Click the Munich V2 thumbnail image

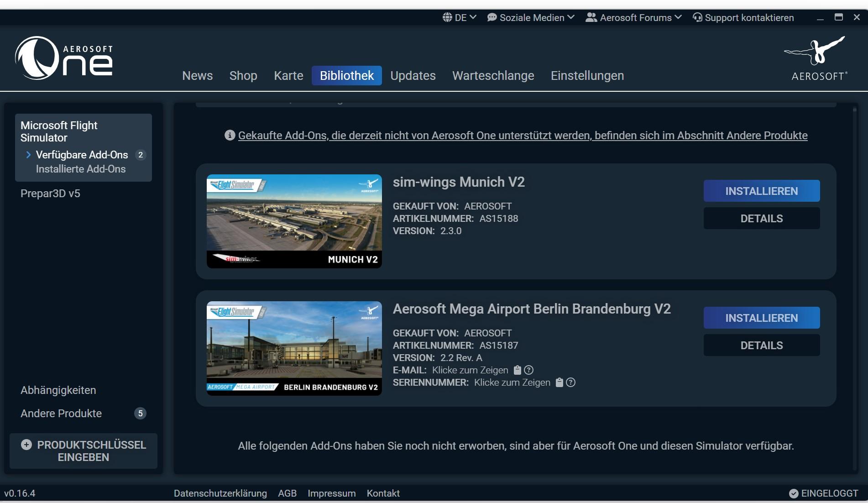click(294, 221)
